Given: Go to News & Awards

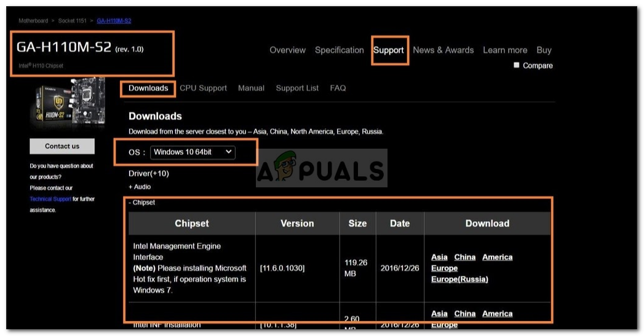Looking at the screenshot, I should tap(443, 50).
